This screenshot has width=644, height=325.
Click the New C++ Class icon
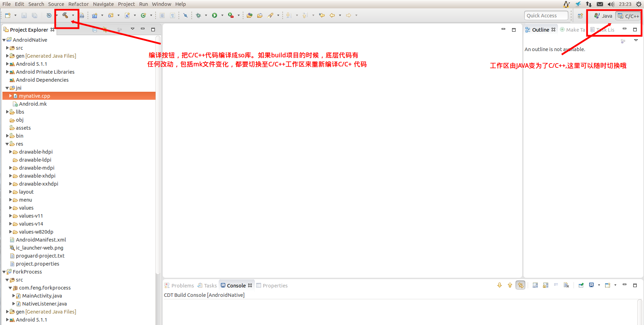tap(143, 15)
